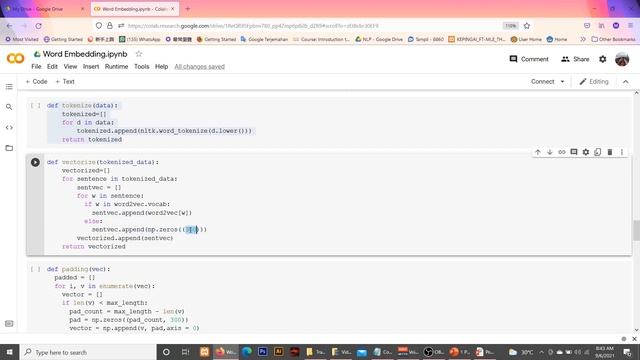Open the Windows Start menu
The width and height of the screenshot is (640, 360).
pos(9,352)
